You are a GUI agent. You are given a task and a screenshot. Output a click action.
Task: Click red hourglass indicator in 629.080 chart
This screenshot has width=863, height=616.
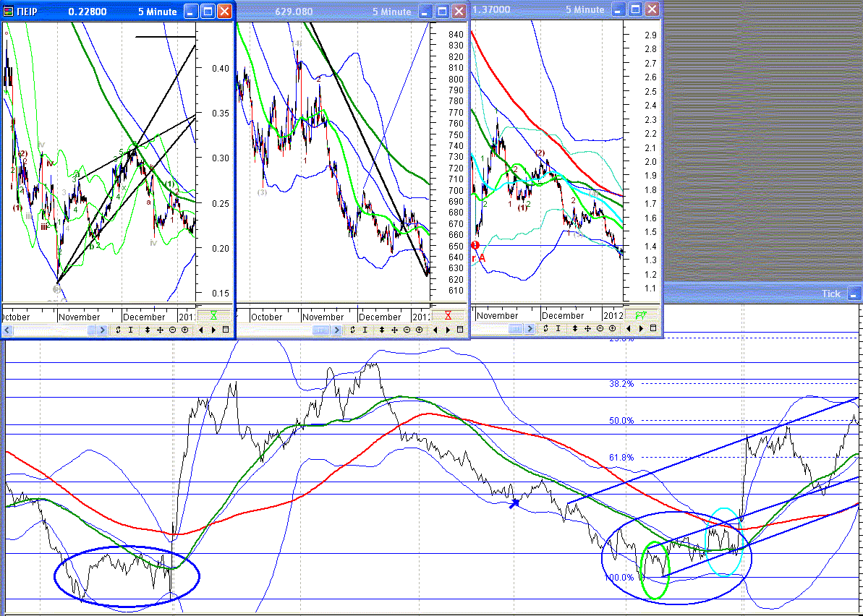[x=448, y=316]
